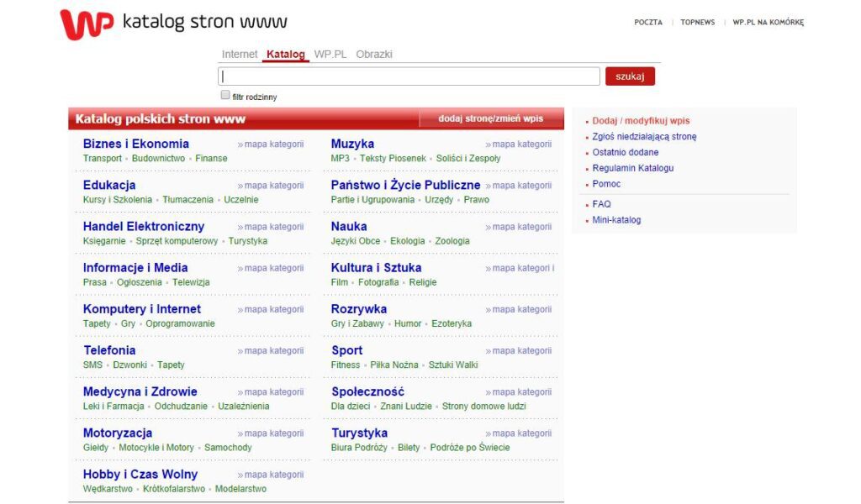
Task: Open the POCZTA link in header
Action: point(648,23)
